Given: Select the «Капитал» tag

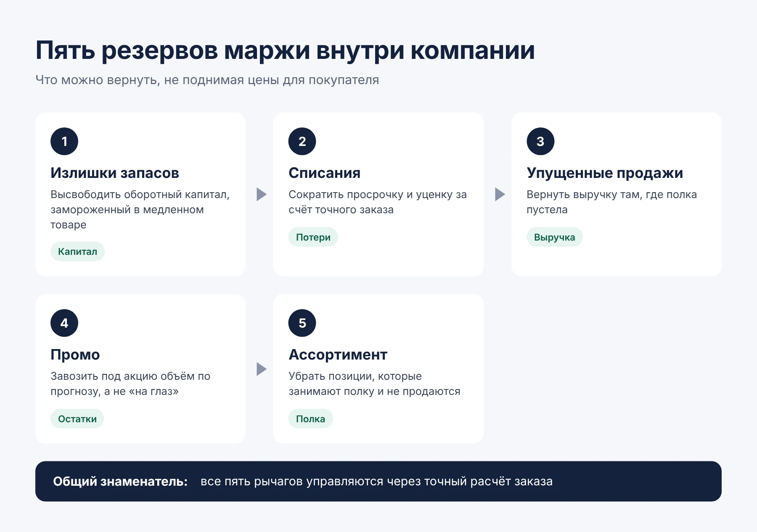Looking at the screenshot, I should click(x=77, y=251).
